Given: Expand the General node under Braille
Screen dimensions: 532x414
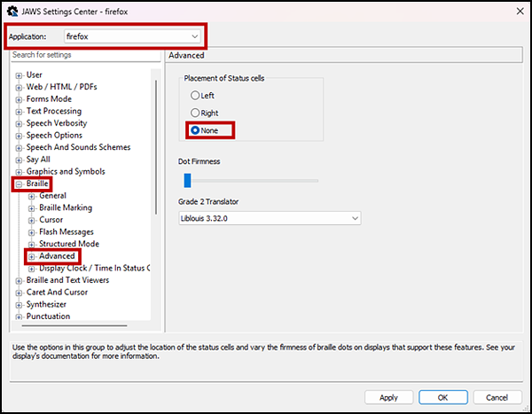Looking at the screenshot, I should tap(32, 196).
